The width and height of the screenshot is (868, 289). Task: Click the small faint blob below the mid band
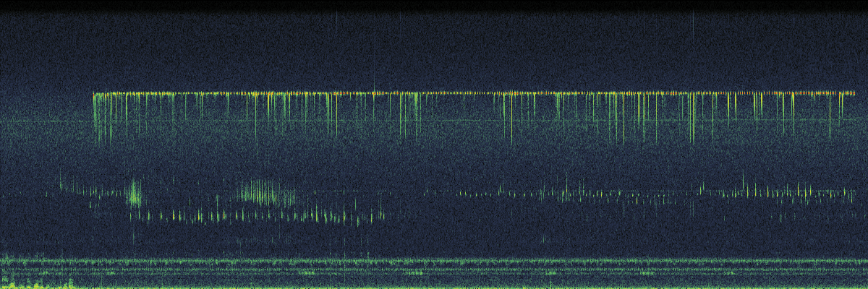tap(544, 238)
